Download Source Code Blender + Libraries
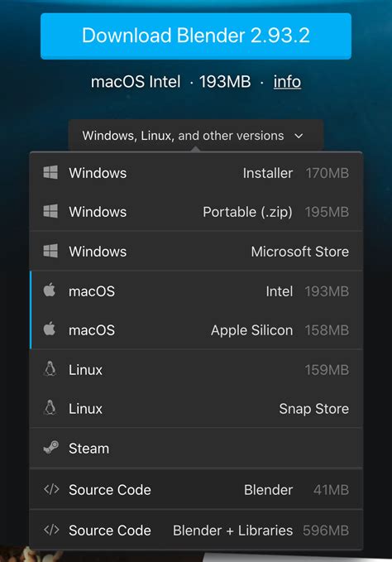The height and width of the screenshot is (562, 392). pyautogui.click(x=196, y=530)
